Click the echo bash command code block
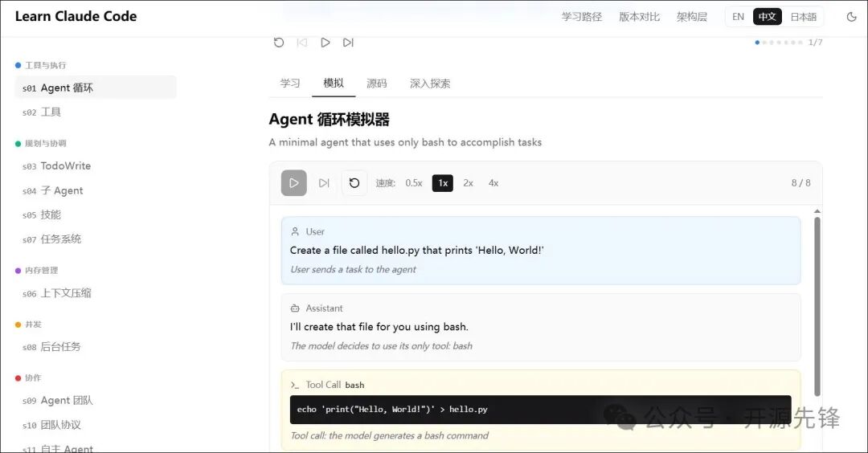This screenshot has width=868, height=453. [540, 410]
